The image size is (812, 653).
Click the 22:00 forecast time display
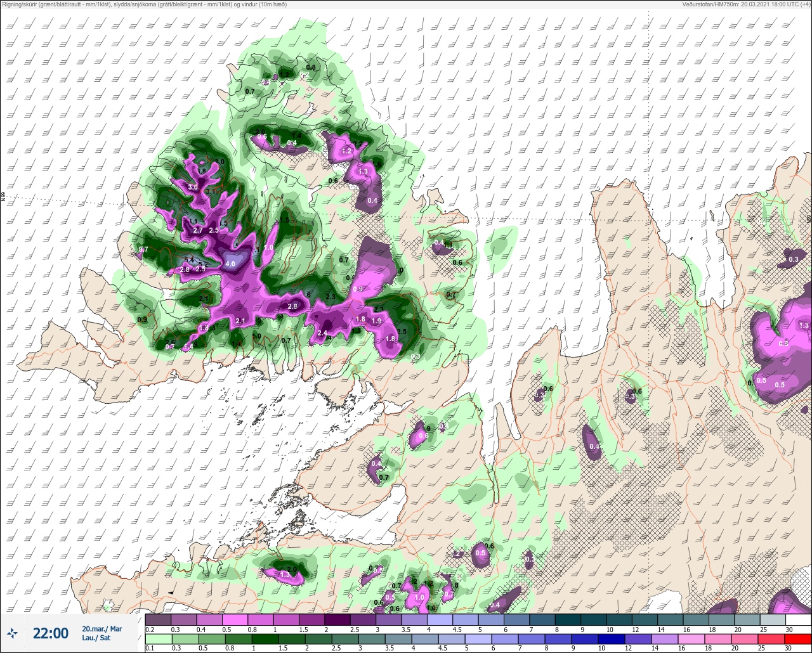pos(51,633)
